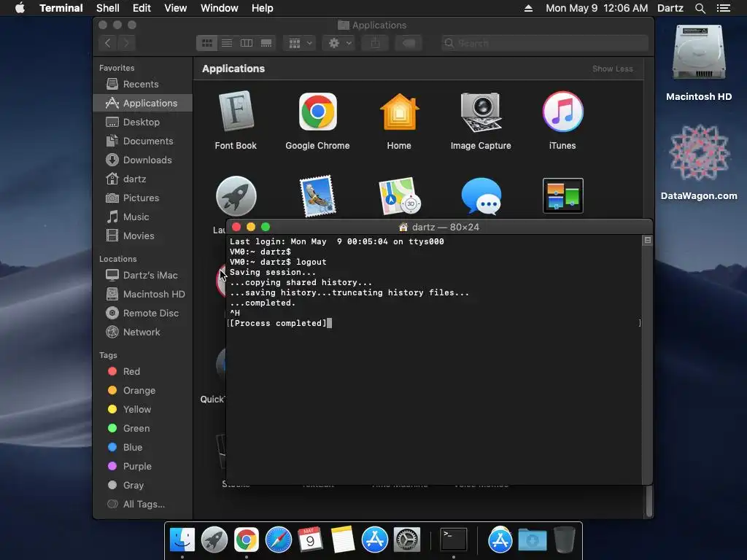Image resolution: width=747 pixels, height=560 pixels.
Task: Open the Downloads folder in the Dock
Action: click(532, 540)
